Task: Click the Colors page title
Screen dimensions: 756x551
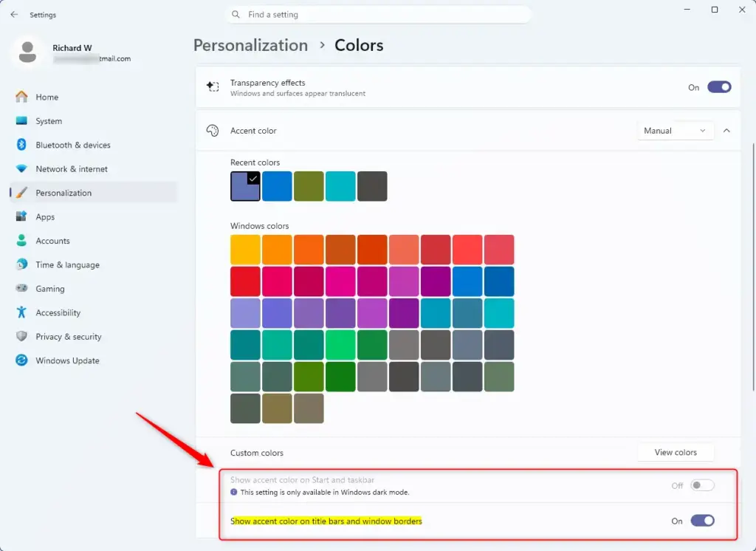Action: click(359, 45)
